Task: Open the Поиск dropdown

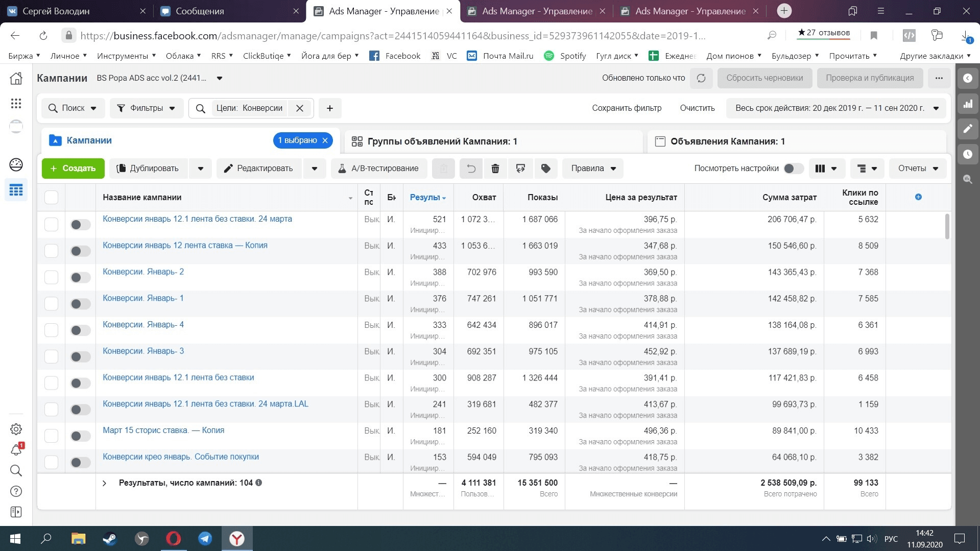Action: tap(73, 108)
